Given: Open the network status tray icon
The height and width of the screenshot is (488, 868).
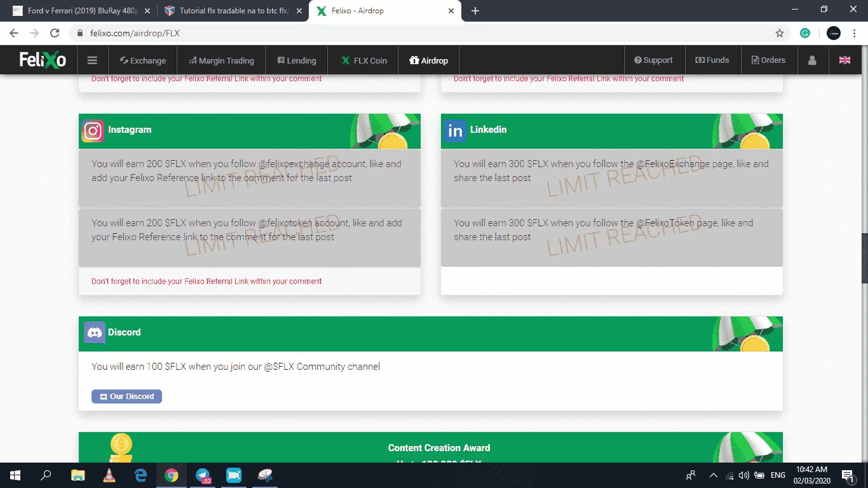Looking at the screenshot, I should (729, 475).
